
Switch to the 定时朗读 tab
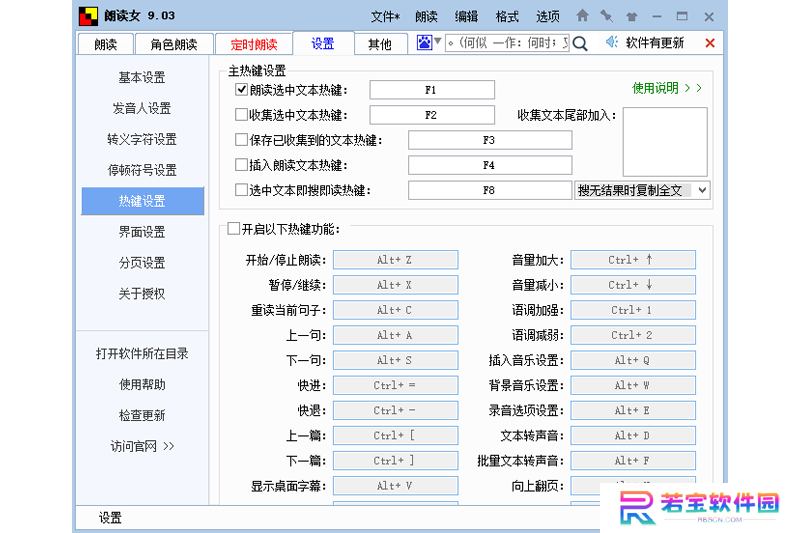tap(254, 44)
